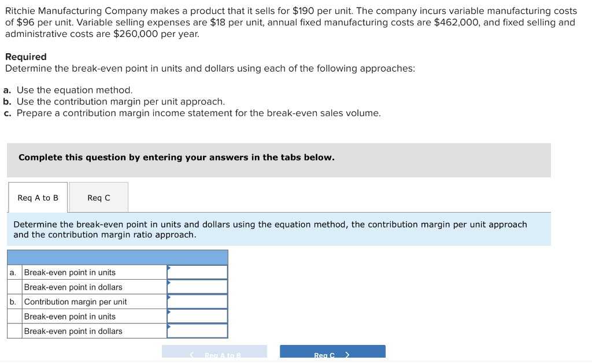
Task: Select the Req A to B tab
Action: pos(38,197)
